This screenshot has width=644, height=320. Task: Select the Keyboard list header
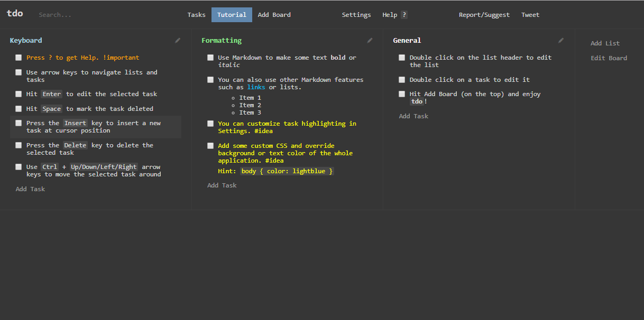(26, 41)
